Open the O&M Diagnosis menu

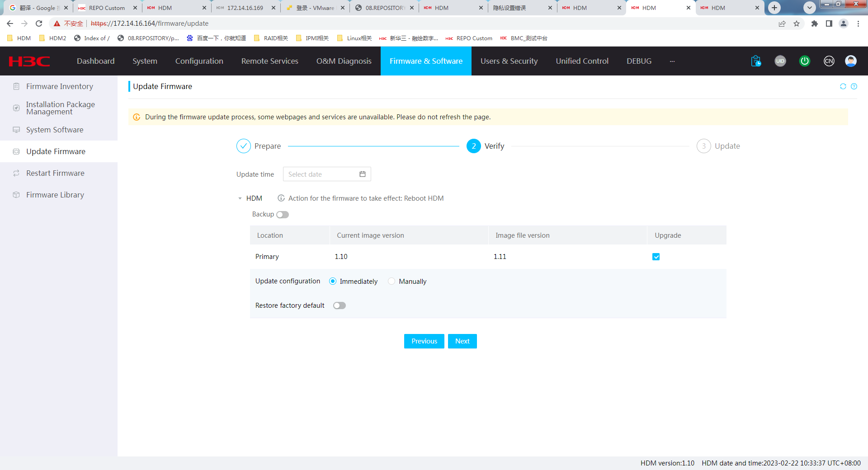(x=344, y=61)
